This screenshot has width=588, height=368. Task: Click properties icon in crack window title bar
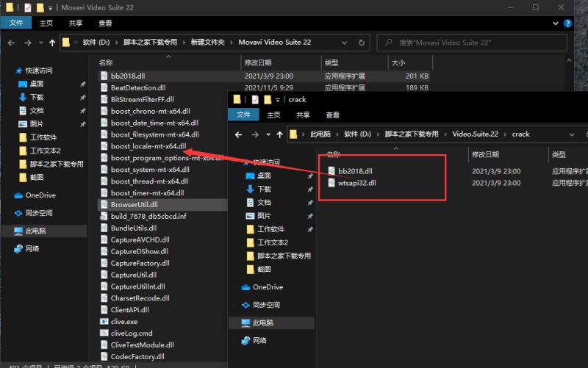pos(255,100)
